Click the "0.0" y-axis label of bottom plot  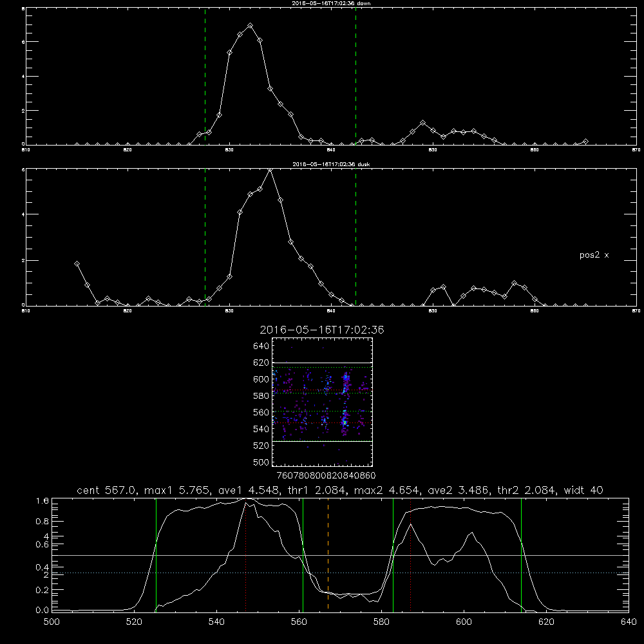43,611
